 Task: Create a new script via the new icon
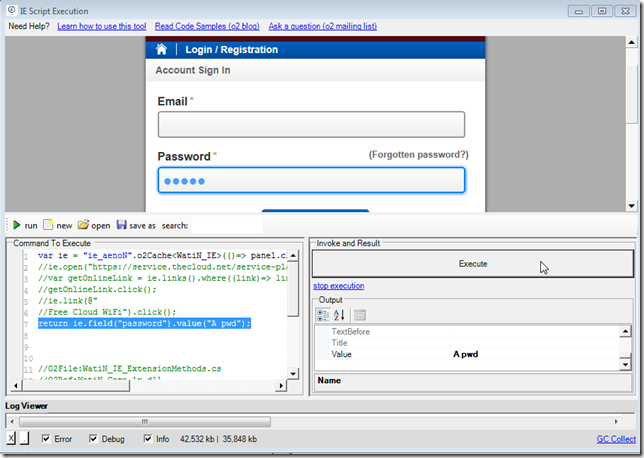(x=48, y=225)
